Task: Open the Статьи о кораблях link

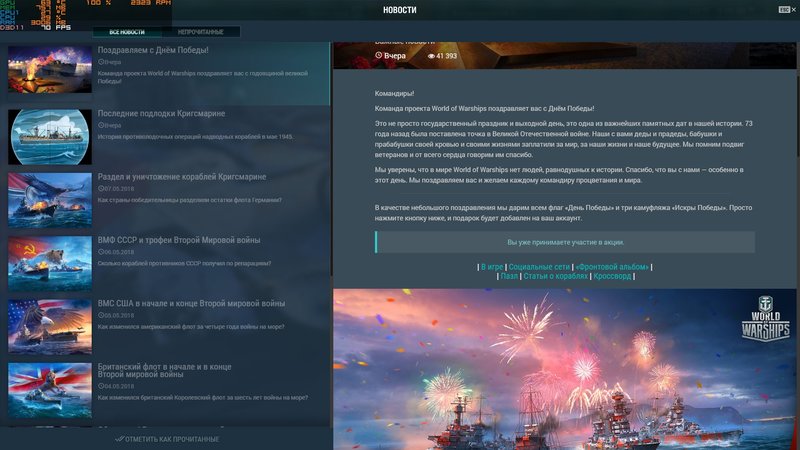Action: pos(555,276)
